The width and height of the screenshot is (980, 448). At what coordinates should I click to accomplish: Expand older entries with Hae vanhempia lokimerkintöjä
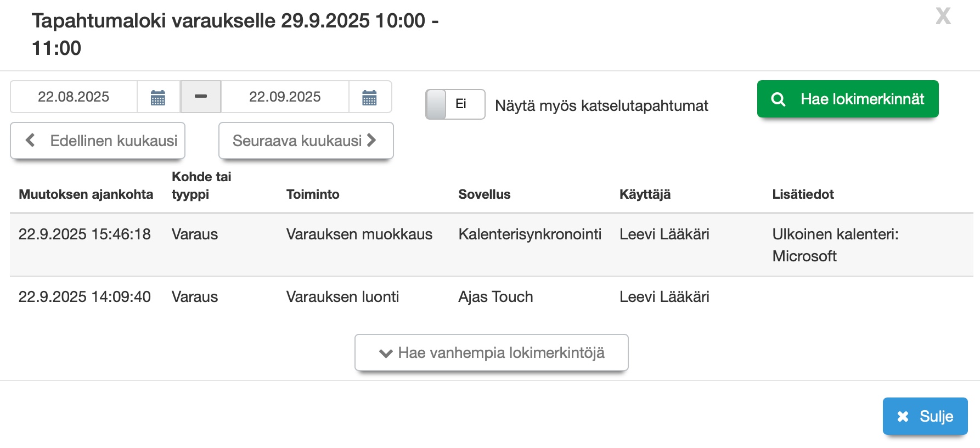click(491, 352)
